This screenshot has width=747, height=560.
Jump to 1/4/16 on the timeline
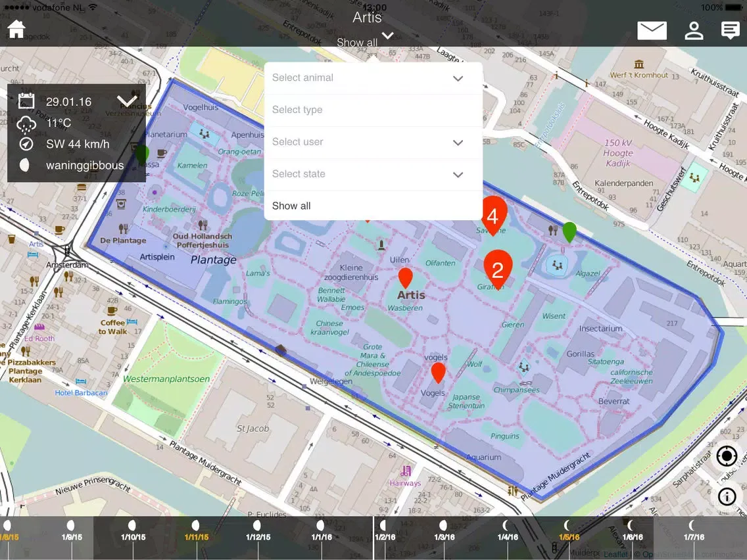(508, 536)
